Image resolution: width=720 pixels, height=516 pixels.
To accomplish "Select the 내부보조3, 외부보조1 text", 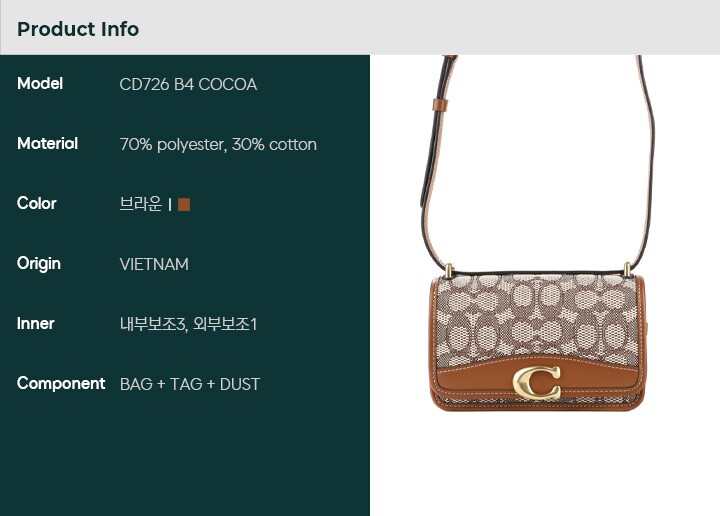I will pyautogui.click(x=188, y=324).
